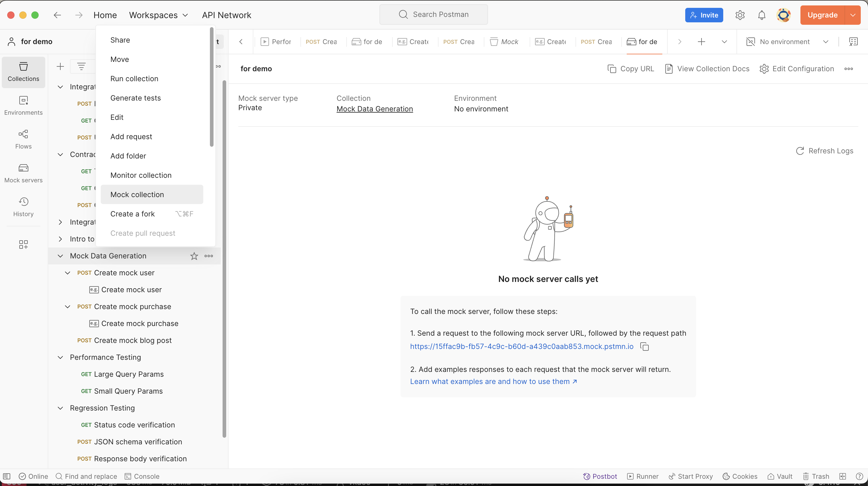The image size is (868, 486).
Task: Open the environment quick look icon
Action: [x=853, y=42]
